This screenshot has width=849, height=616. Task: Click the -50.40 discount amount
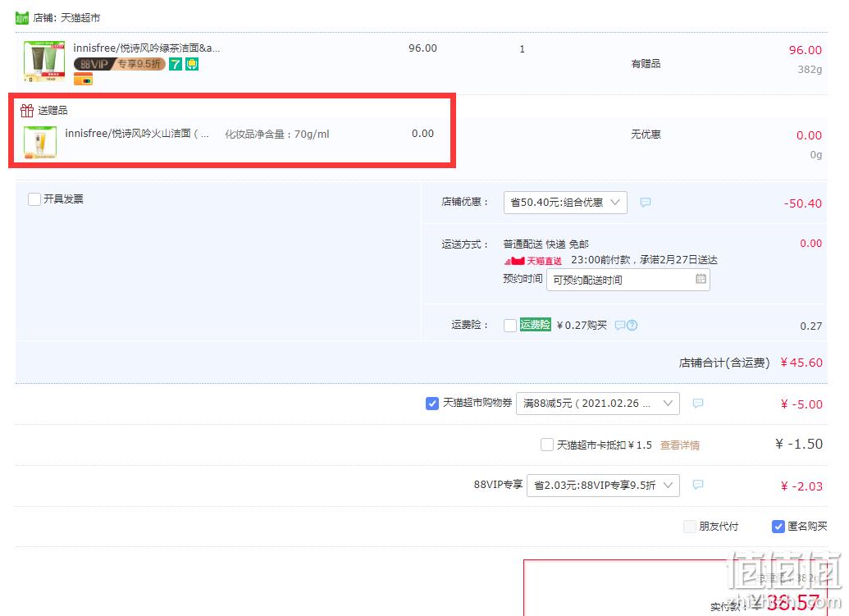click(803, 203)
